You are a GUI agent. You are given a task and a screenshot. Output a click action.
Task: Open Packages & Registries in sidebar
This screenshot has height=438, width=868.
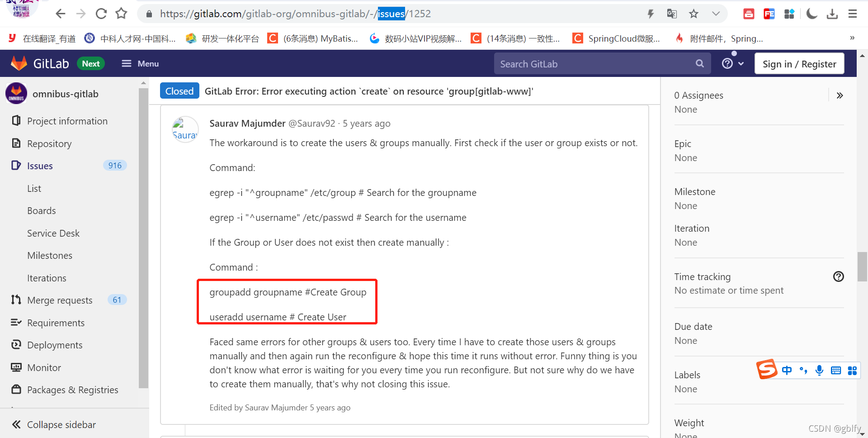[72, 390]
